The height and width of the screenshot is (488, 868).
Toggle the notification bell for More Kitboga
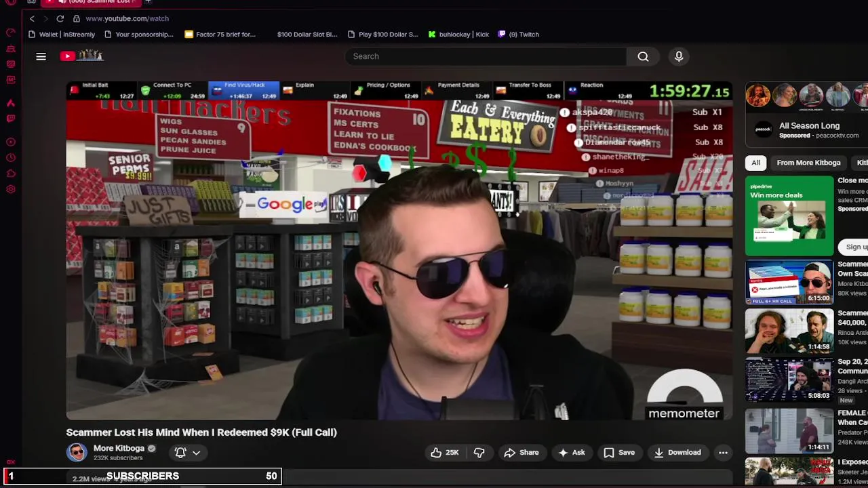[x=180, y=452]
